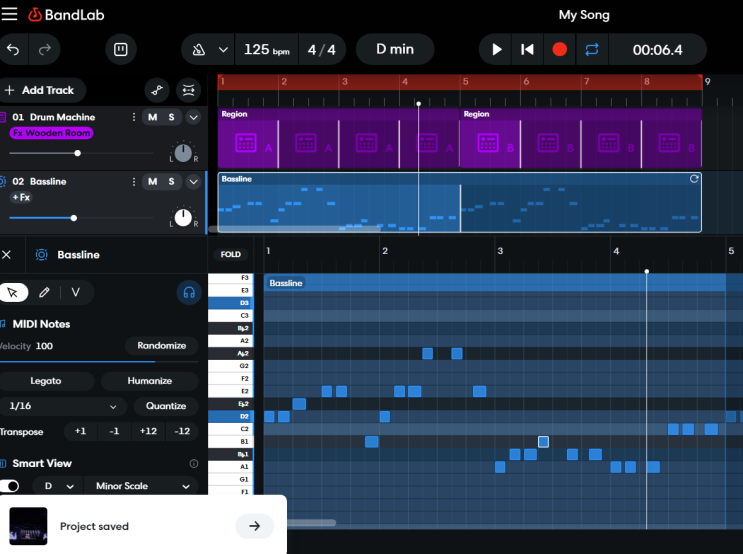Mute the Drum Machine track
Screen dimensions: 743x554
pyautogui.click(x=152, y=117)
